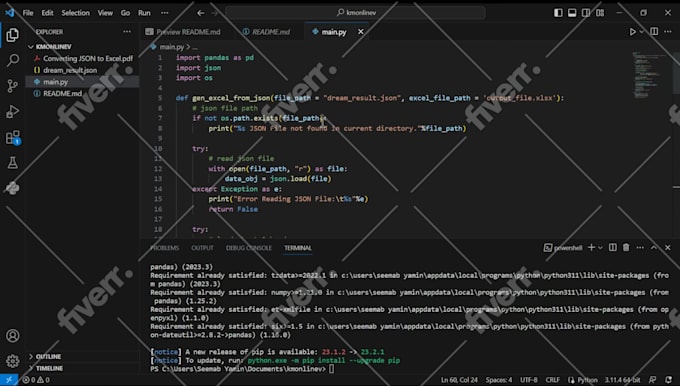The image size is (680, 386).
Task: Open the View menu
Action: tap(105, 13)
